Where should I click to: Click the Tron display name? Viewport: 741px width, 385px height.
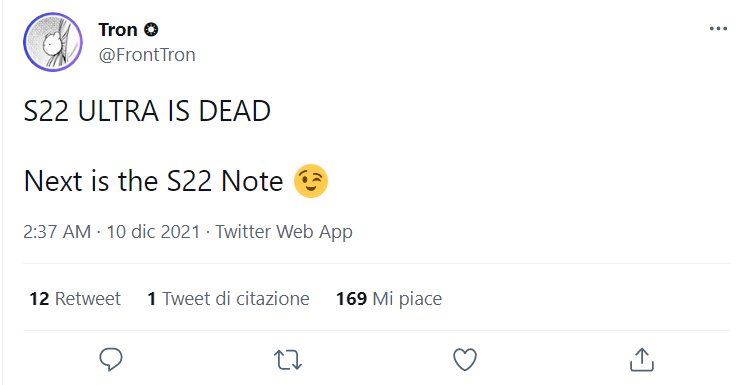tap(118, 30)
